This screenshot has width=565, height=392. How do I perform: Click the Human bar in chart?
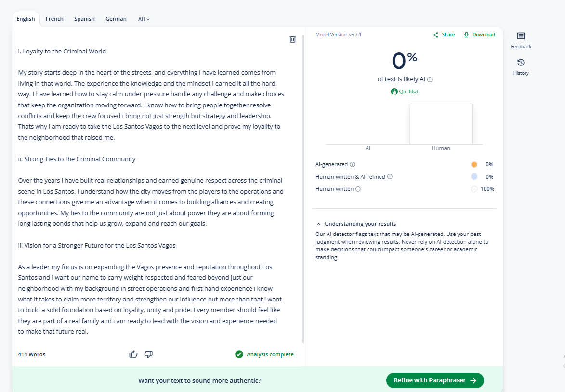point(441,124)
